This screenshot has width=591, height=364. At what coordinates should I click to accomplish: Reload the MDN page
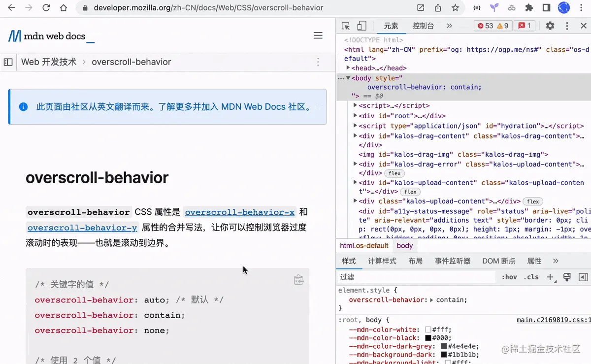tap(46, 8)
